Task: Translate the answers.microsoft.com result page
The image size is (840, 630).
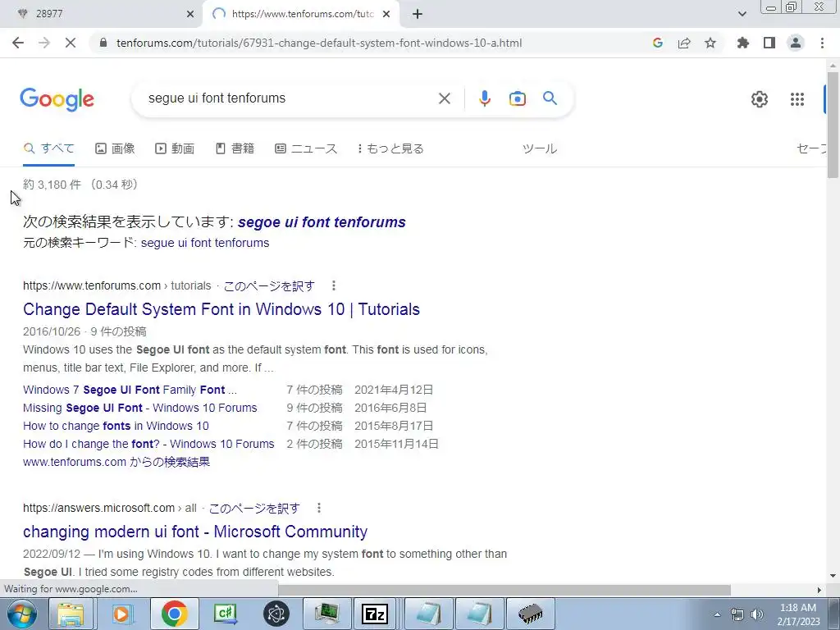Action: 254,508
